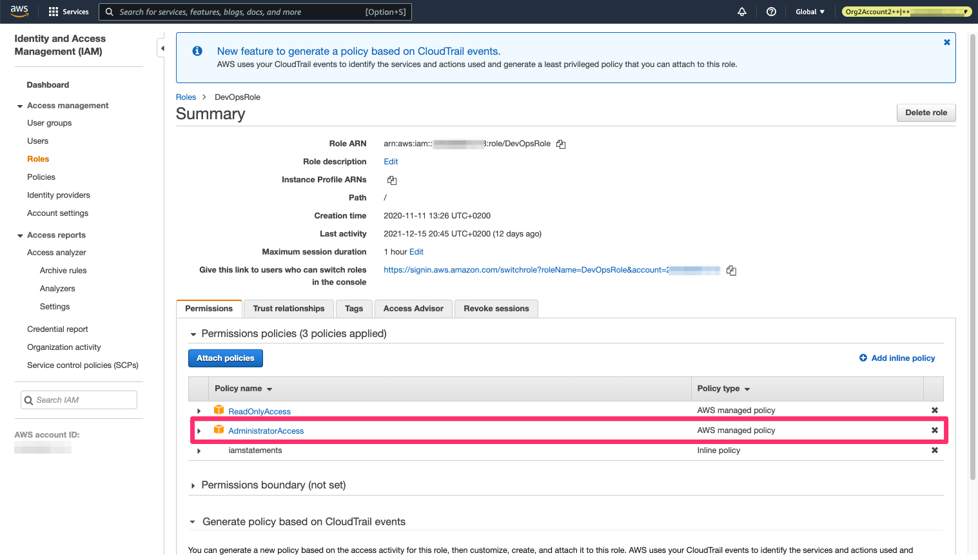Click the ReadOnlyAccess policy box icon
This screenshot has height=560, width=978.
[219, 410]
